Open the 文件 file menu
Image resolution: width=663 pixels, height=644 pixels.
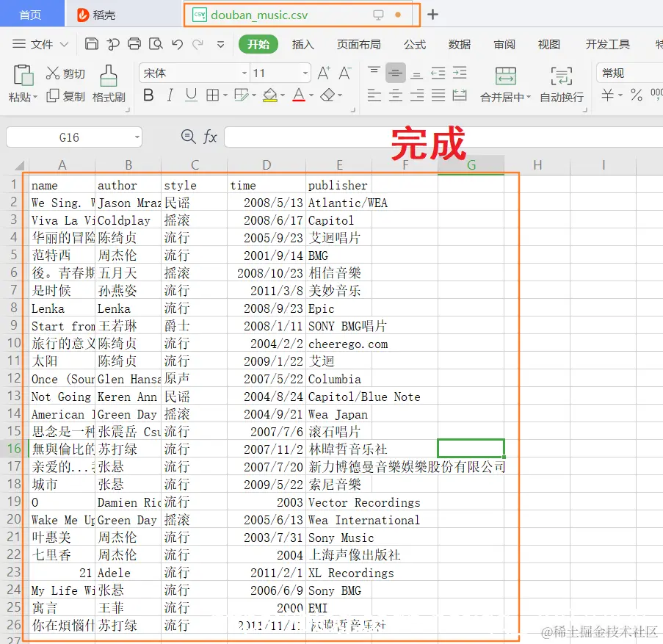coord(40,44)
